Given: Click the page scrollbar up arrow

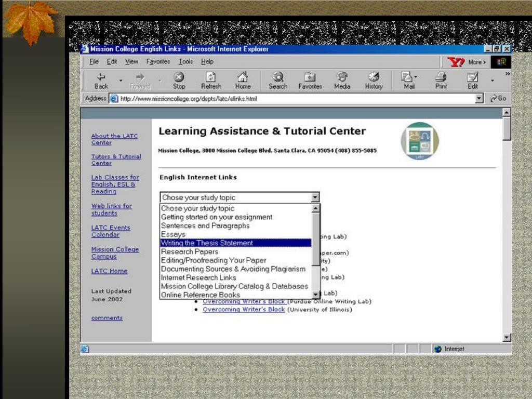Looking at the screenshot, I should (506, 112).
